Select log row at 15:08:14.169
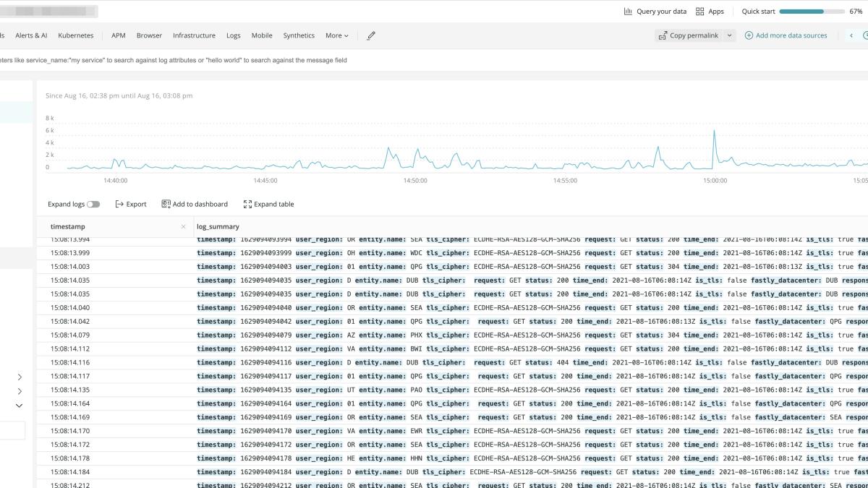The width and height of the screenshot is (868, 488). [x=452, y=418]
